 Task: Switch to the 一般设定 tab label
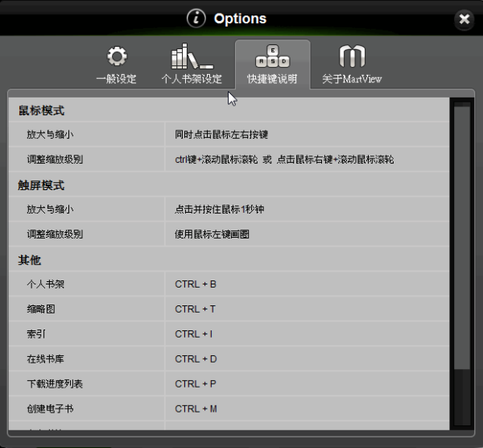117,79
